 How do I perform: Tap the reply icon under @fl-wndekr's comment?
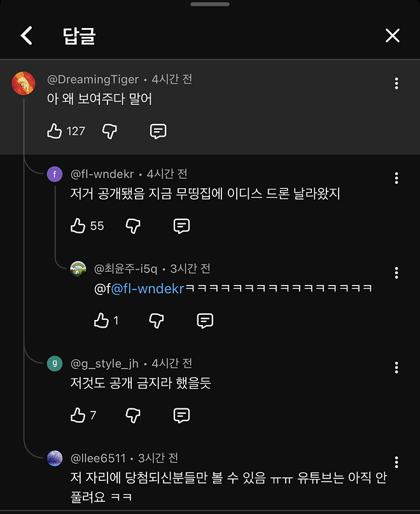pos(181,226)
